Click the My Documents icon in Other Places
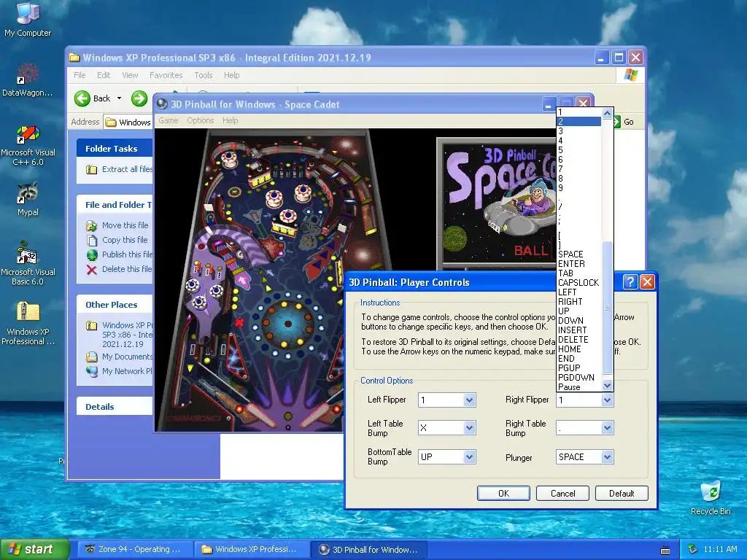Image resolution: width=747 pixels, height=560 pixels. [x=91, y=357]
